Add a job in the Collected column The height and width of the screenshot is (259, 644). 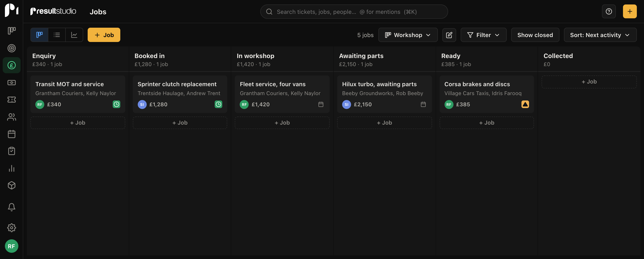point(589,82)
